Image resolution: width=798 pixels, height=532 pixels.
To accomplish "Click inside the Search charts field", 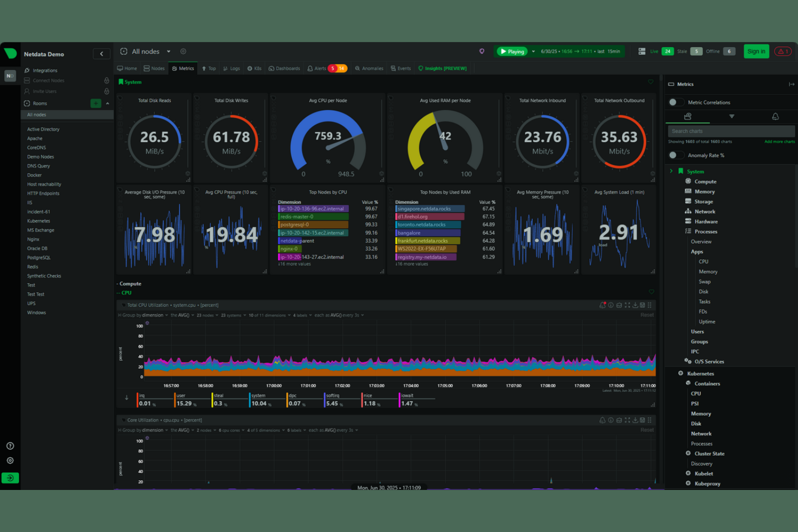I will [x=731, y=130].
